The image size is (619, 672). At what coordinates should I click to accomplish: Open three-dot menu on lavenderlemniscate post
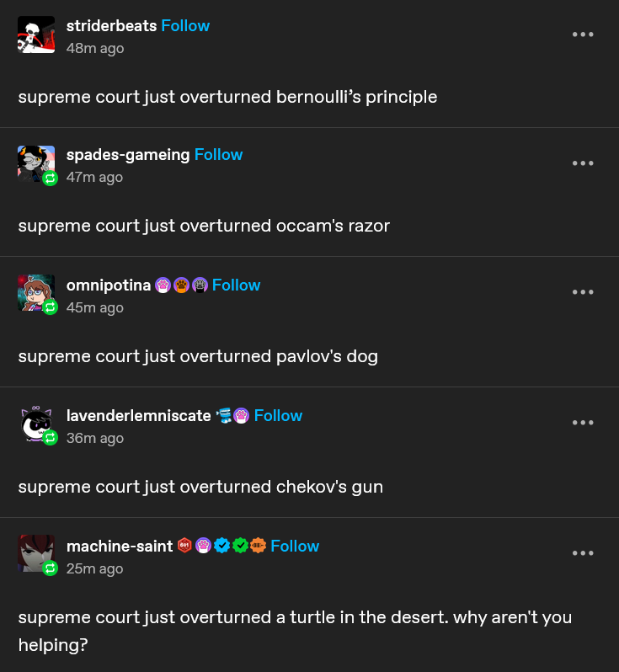coord(583,423)
